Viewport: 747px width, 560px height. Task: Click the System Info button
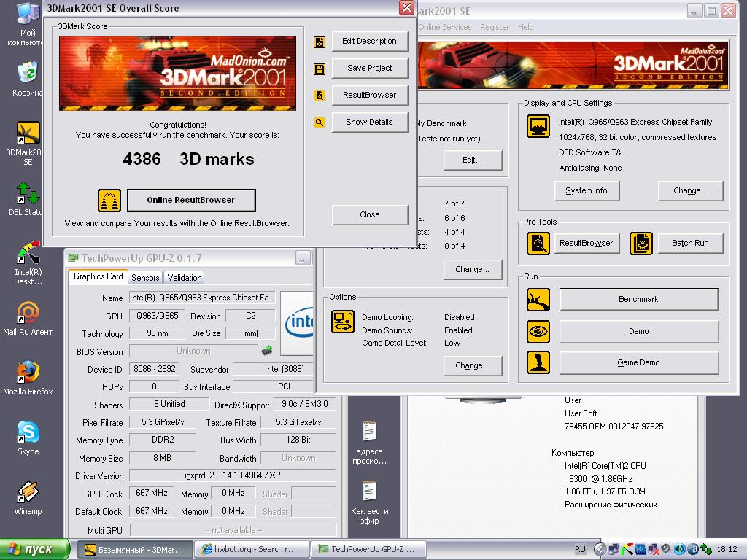tap(587, 190)
